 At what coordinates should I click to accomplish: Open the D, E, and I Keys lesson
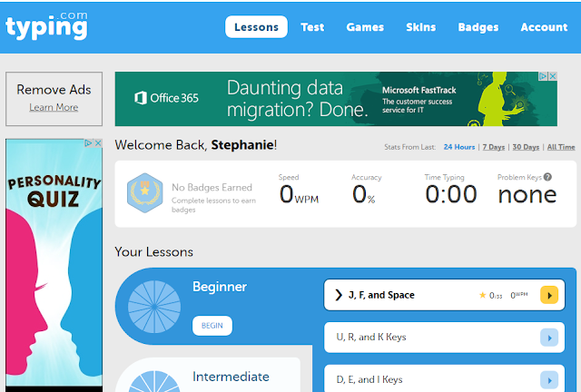tap(444, 378)
